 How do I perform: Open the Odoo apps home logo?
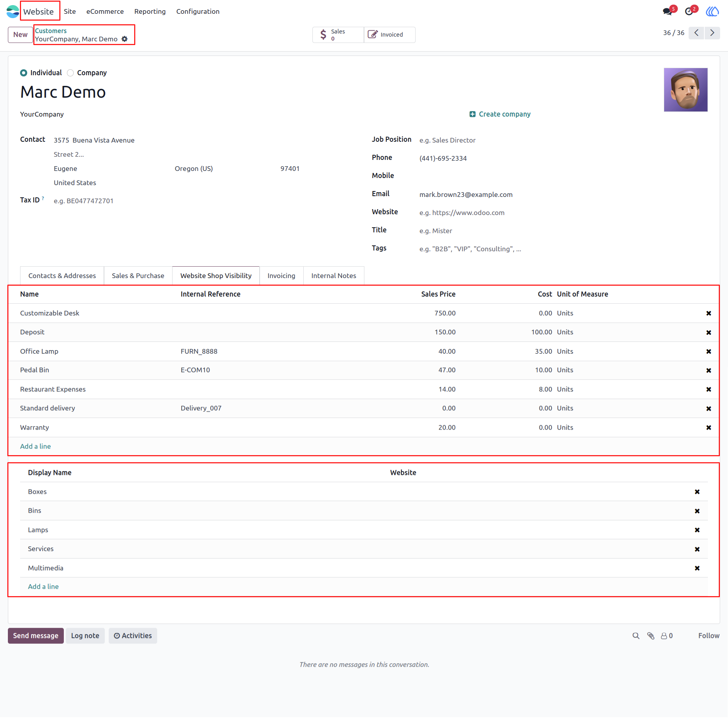(x=13, y=11)
